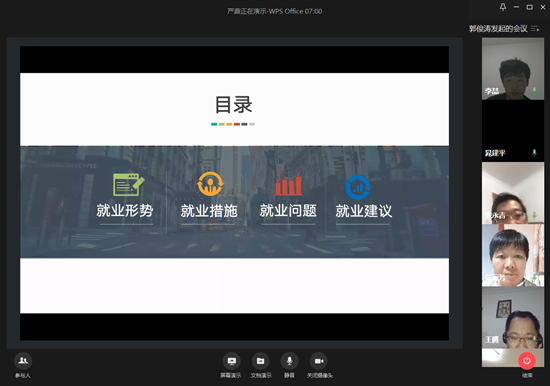The width and height of the screenshot is (550, 386).
Task: Select the black video tile below first participant
Action: pos(513,131)
